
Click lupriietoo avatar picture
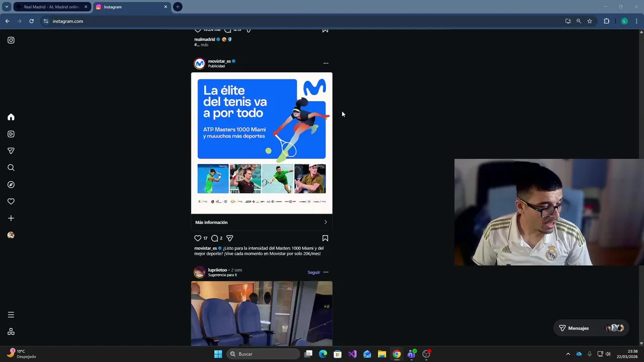click(x=200, y=272)
